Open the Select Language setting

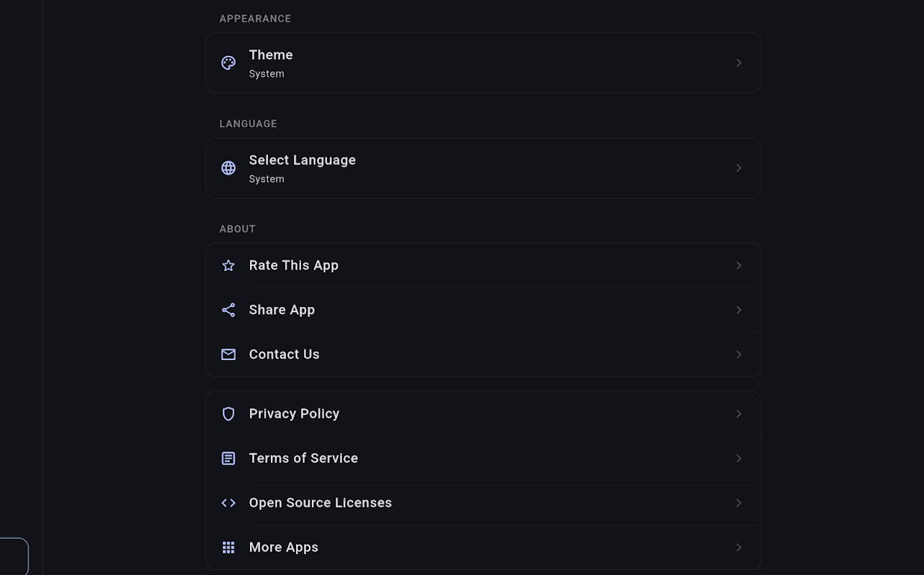pyautogui.click(x=484, y=168)
